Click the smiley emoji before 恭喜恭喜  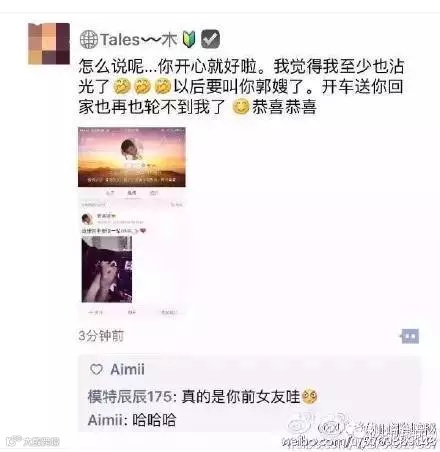pyautogui.click(x=241, y=107)
